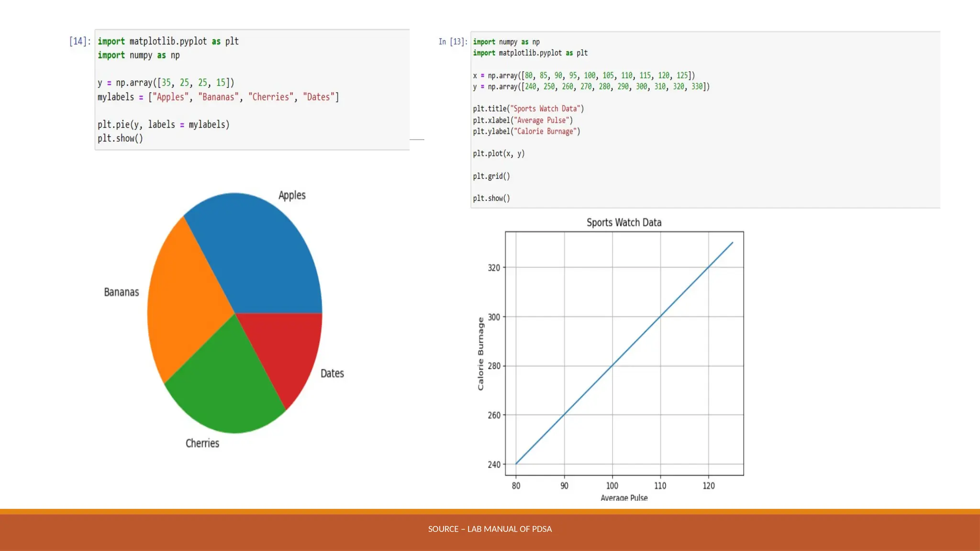The width and height of the screenshot is (980, 551).
Task: Click the plt.pie(y, labels = mylabels) code line
Action: pyautogui.click(x=164, y=124)
